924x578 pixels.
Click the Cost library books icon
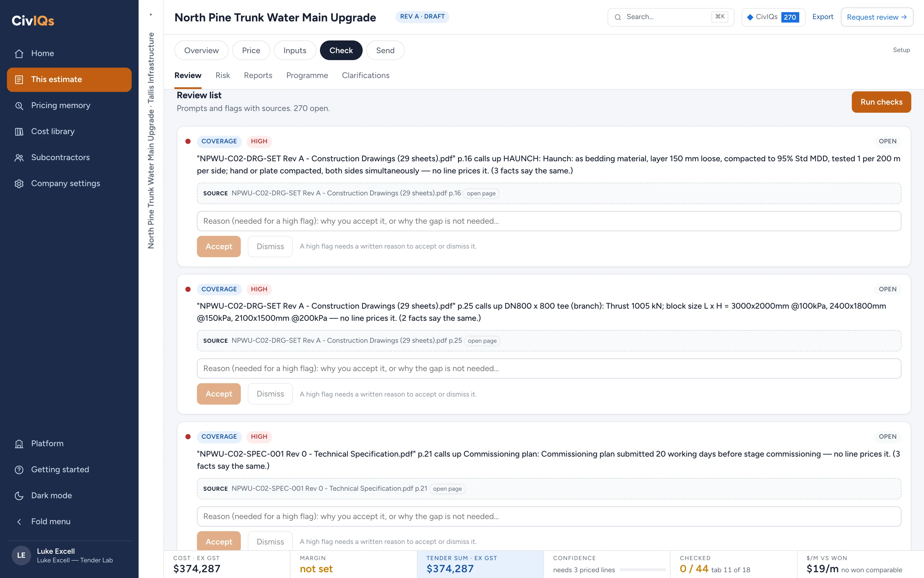(x=19, y=131)
